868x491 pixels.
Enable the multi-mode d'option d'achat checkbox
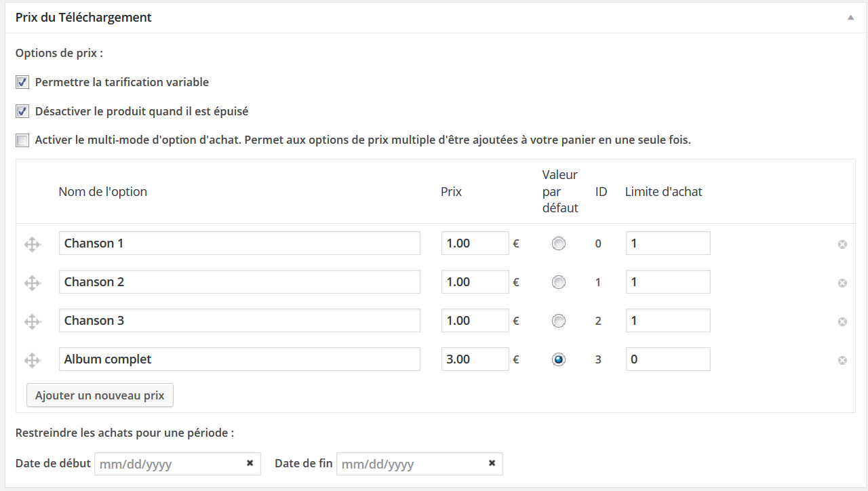22,140
